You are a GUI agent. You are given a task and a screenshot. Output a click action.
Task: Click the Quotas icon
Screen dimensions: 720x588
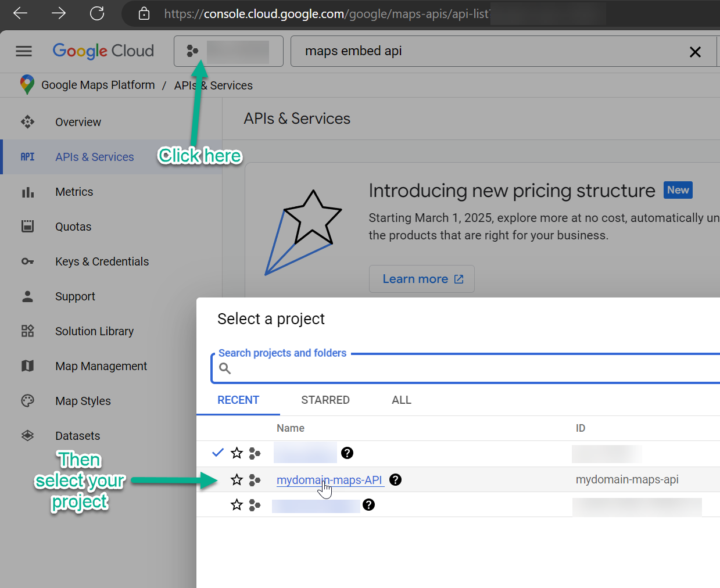pos(27,226)
